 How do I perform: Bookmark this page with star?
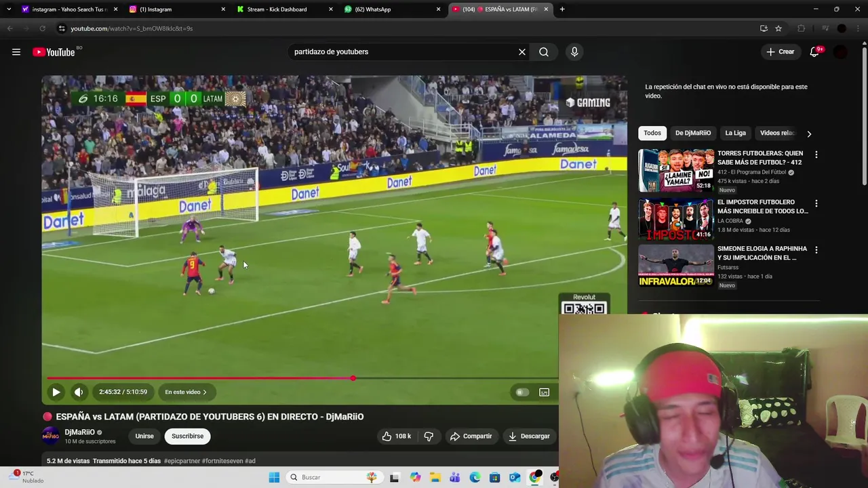[x=778, y=28]
